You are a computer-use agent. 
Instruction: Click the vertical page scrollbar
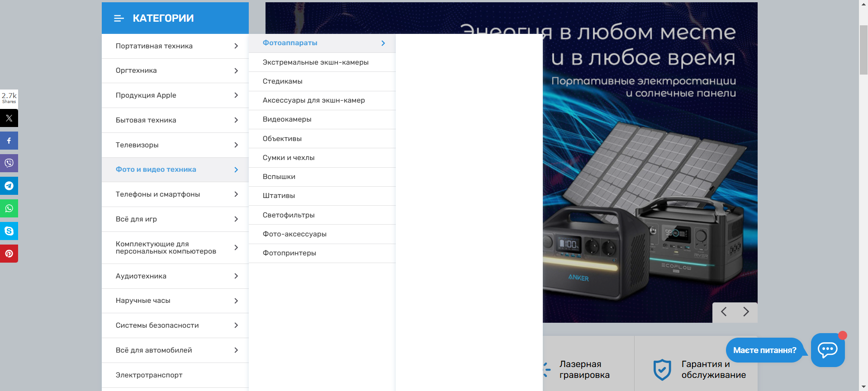click(x=863, y=50)
